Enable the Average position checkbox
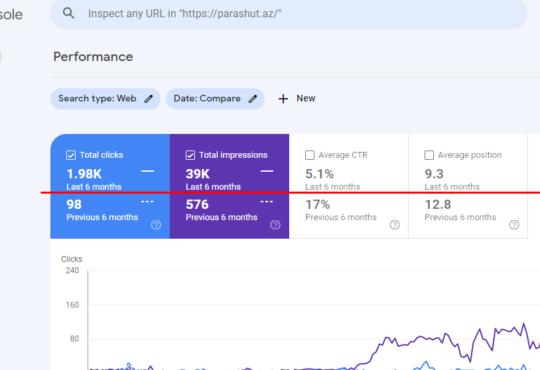Image resolution: width=540 pixels, height=370 pixels. point(429,155)
